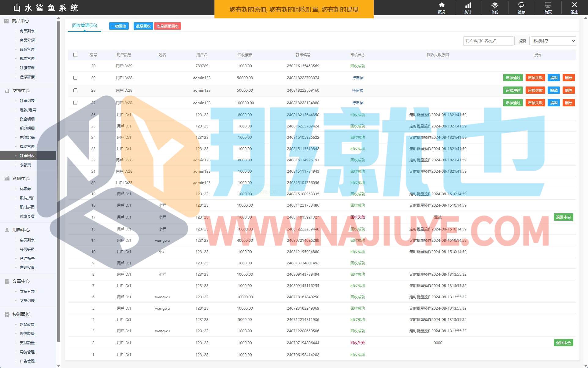Click the 控制面板 gear icon in sidebar

point(7,314)
